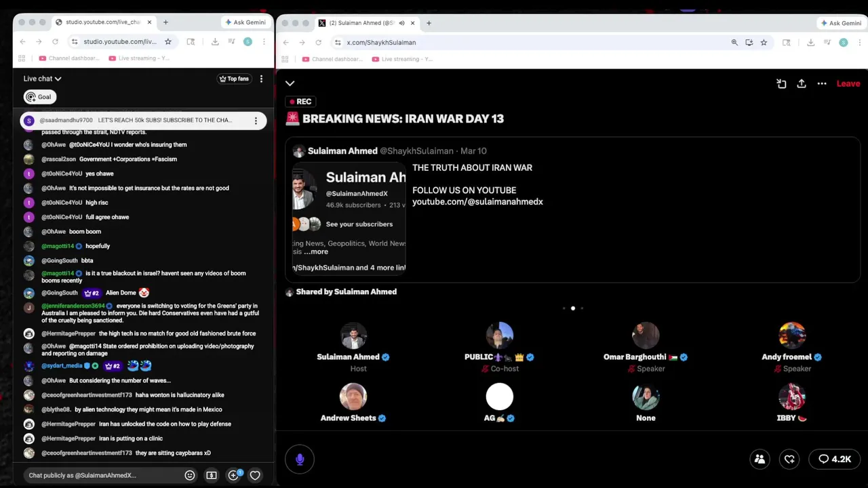Open emoji picker in live chat input
This screenshot has width=868, height=488.
[190, 475]
